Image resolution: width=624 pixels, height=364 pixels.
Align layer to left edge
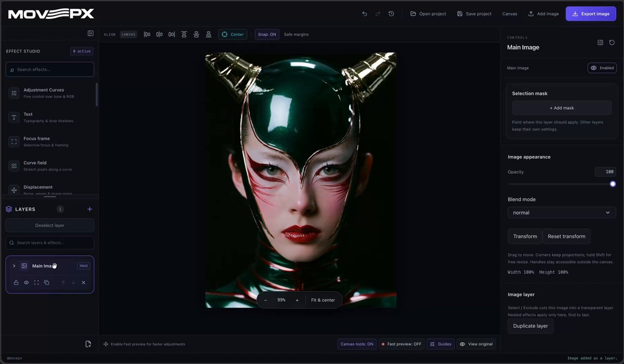[147, 34]
